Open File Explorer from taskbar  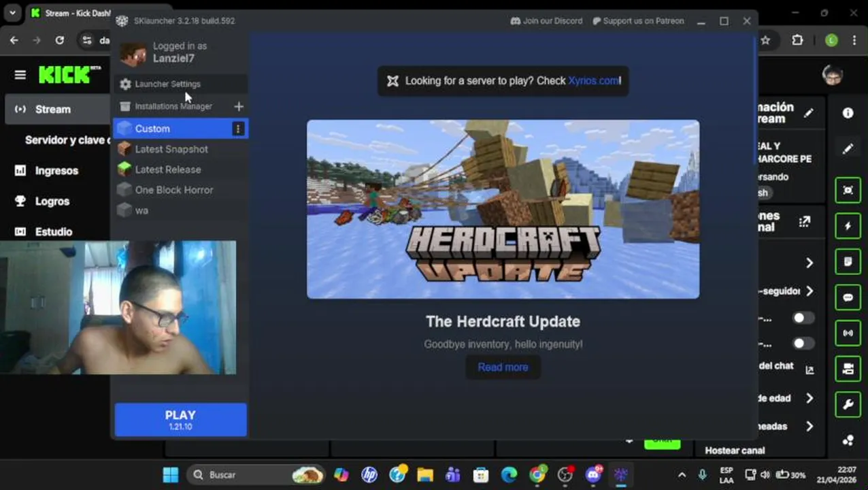[x=425, y=474]
